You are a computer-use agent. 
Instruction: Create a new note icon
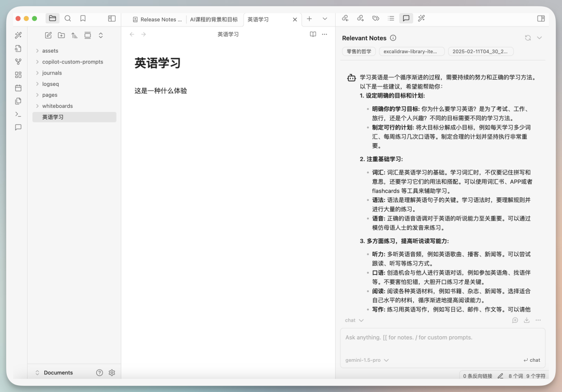(48, 35)
